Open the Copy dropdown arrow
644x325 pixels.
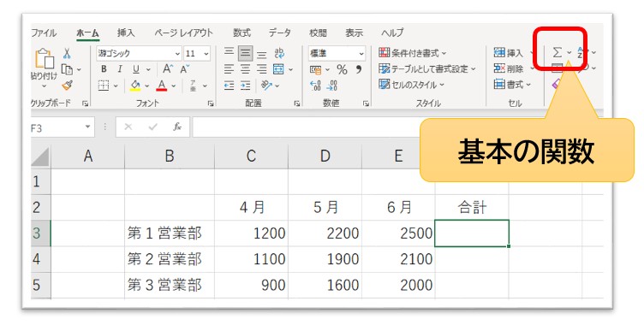click(x=79, y=70)
